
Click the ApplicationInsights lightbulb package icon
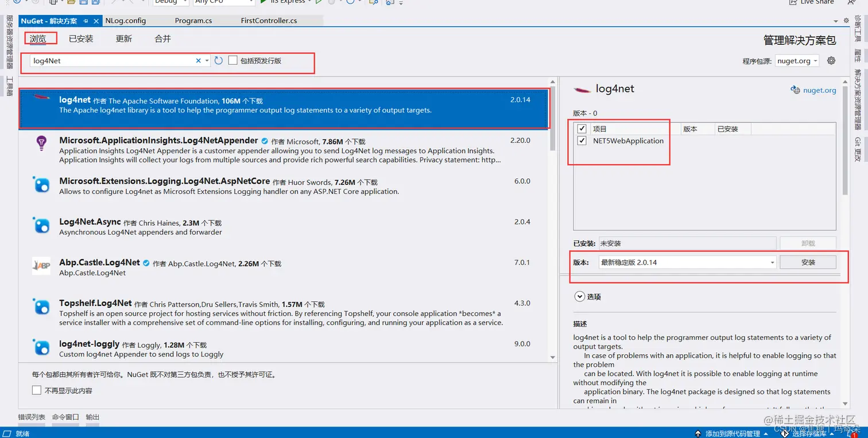coord(41,143)
